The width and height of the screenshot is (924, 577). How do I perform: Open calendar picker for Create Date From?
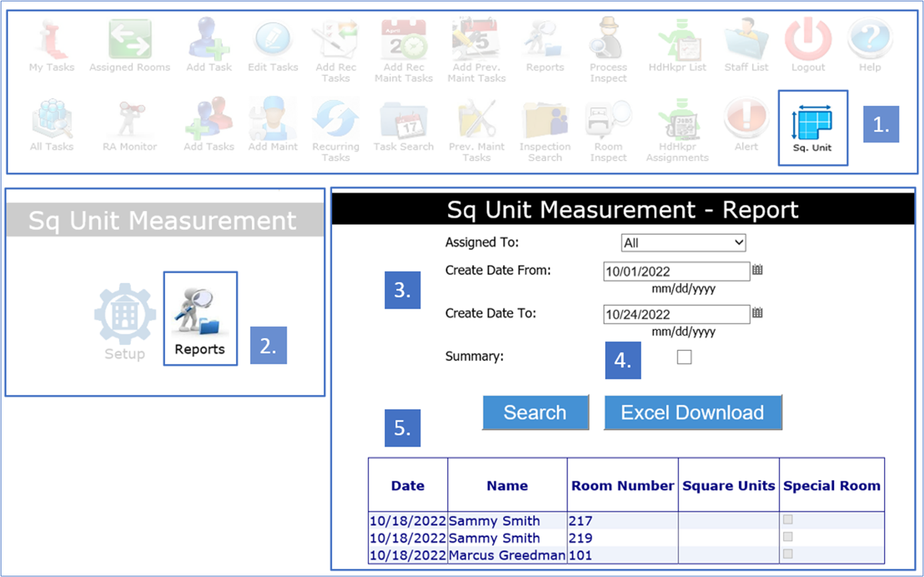[x=758, y=270]
